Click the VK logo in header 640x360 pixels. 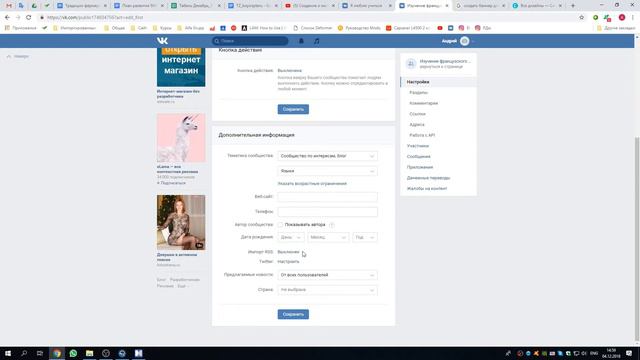162,41
